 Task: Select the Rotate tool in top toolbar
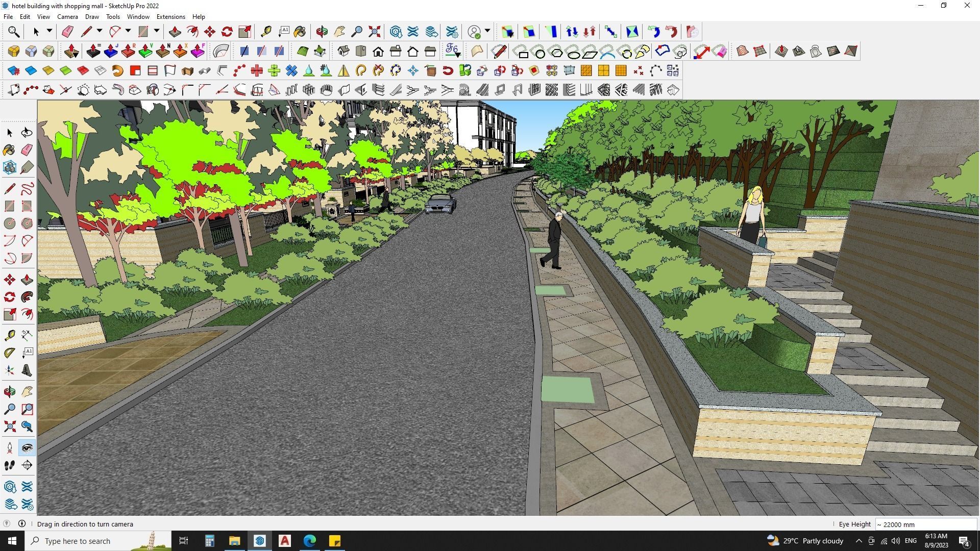(x=227, y=32)
